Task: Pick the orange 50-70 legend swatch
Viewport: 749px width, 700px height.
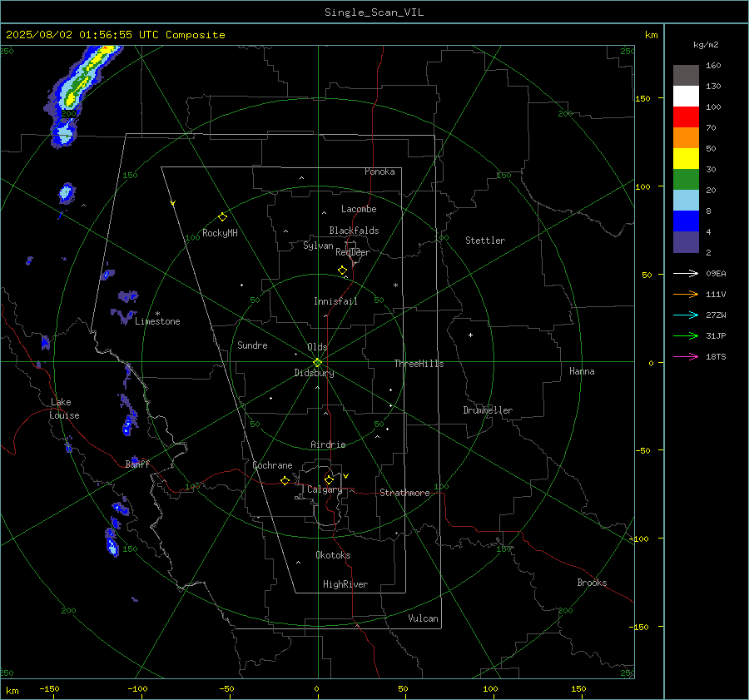Action: click(686, 138)
